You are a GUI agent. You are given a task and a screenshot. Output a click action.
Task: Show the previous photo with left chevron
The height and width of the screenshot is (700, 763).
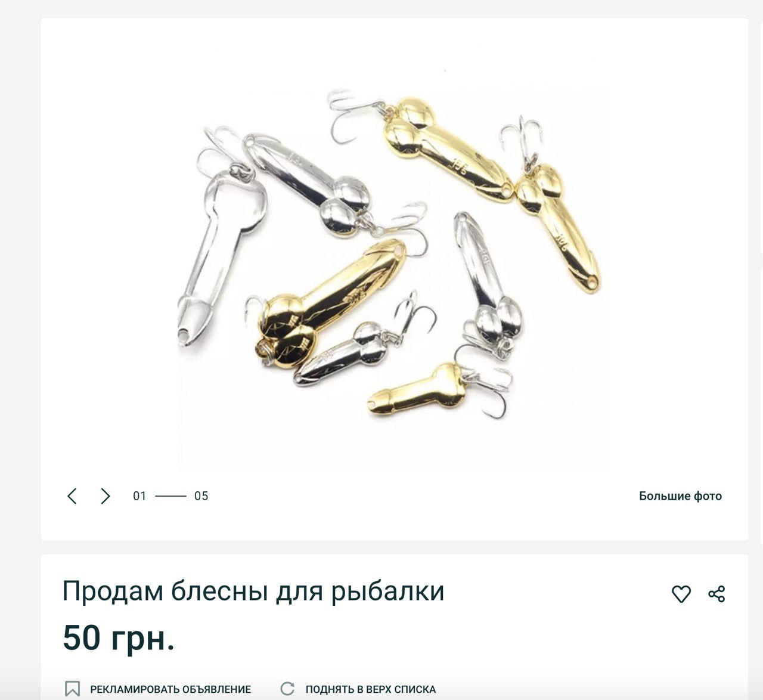72,496
